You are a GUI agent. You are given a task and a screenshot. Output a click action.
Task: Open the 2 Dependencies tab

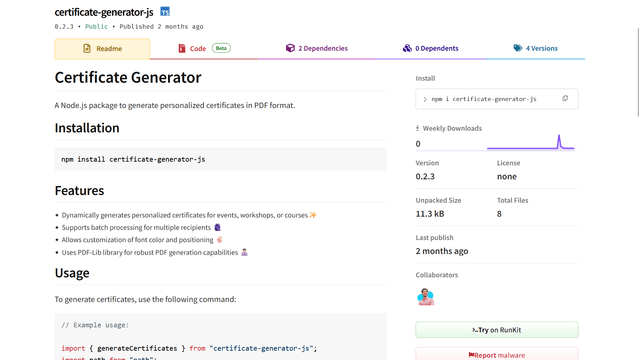point(317,49)
